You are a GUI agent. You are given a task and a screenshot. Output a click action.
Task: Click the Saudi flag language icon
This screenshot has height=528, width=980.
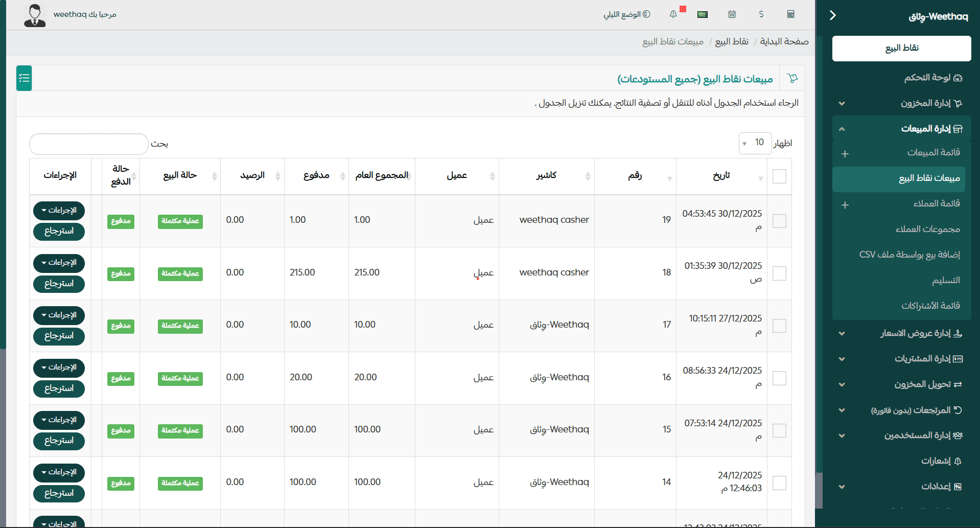point(702,14)
